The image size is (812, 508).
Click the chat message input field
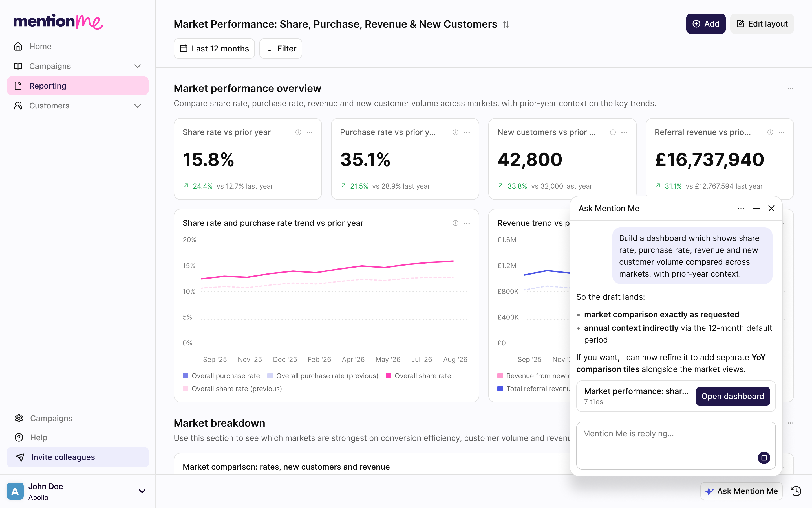(x=676, y=446)
